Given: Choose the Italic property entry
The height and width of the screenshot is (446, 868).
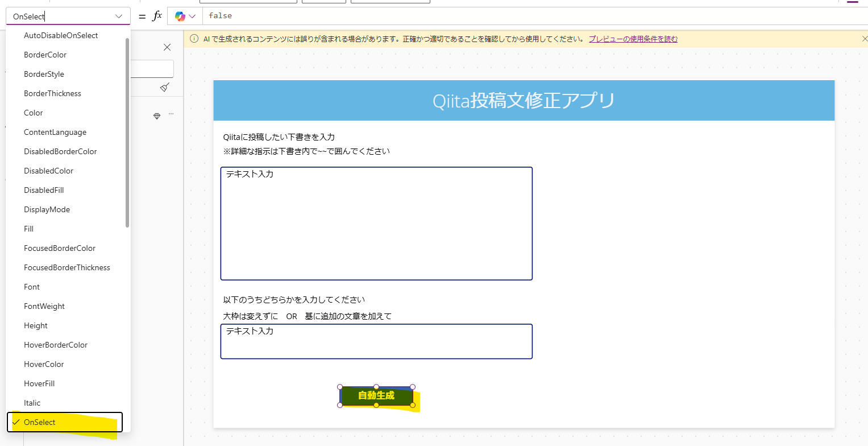Looking at the screenshot, I should pyautogui.click(x=32, y=403).
